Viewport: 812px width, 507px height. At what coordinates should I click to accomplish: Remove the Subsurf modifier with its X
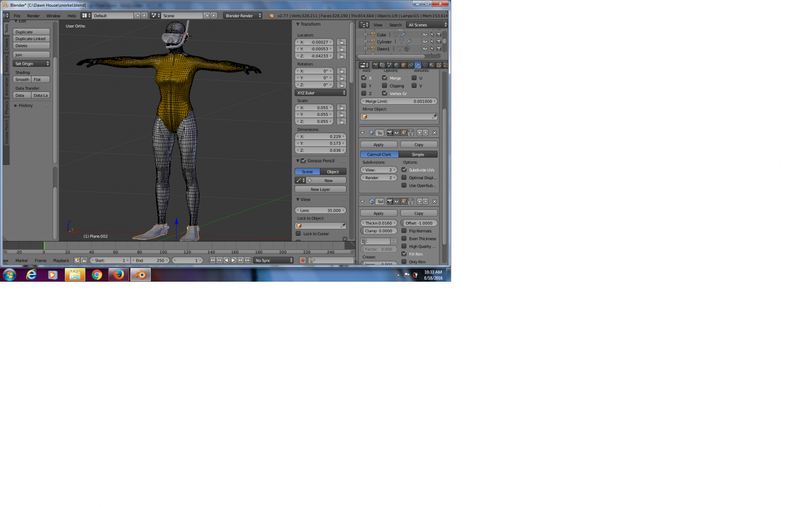coord(434,132)
